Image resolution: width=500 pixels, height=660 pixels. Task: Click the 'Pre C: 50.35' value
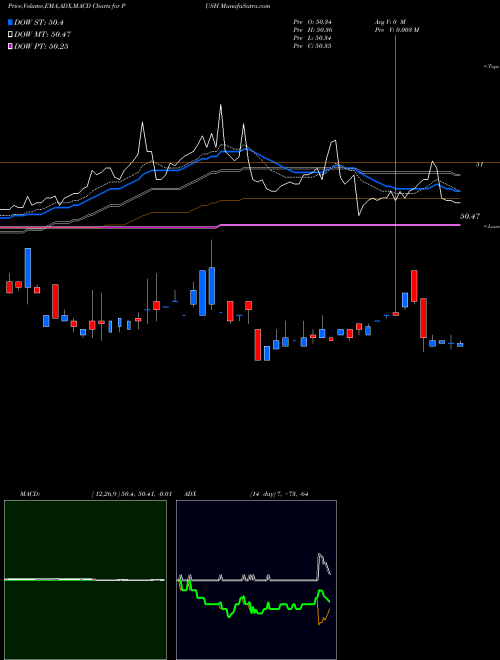tap(312, 46)
